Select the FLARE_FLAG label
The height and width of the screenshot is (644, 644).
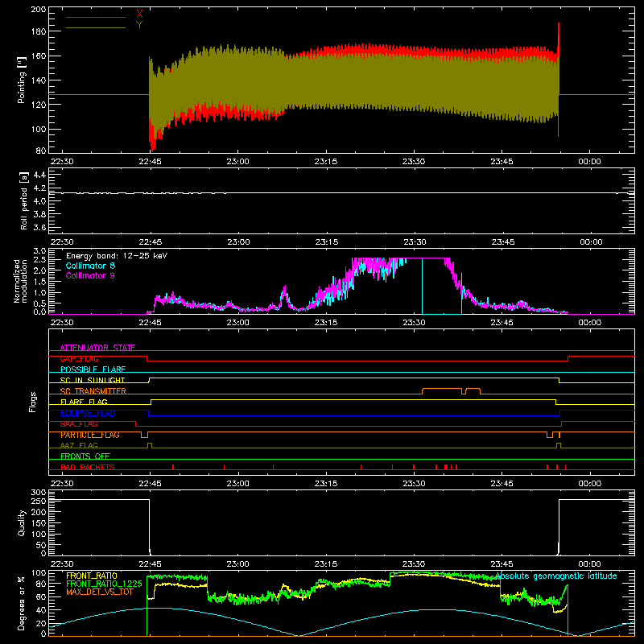[x=84, y=402]
